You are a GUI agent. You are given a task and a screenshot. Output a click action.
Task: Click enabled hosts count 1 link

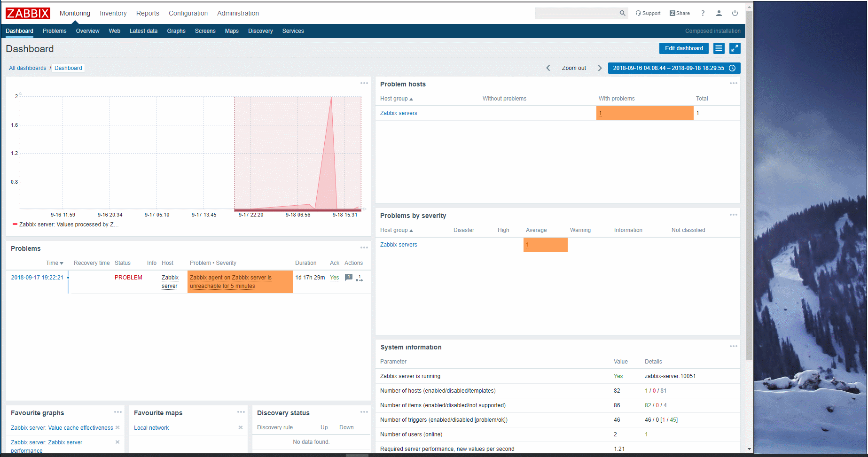(646, 391)
